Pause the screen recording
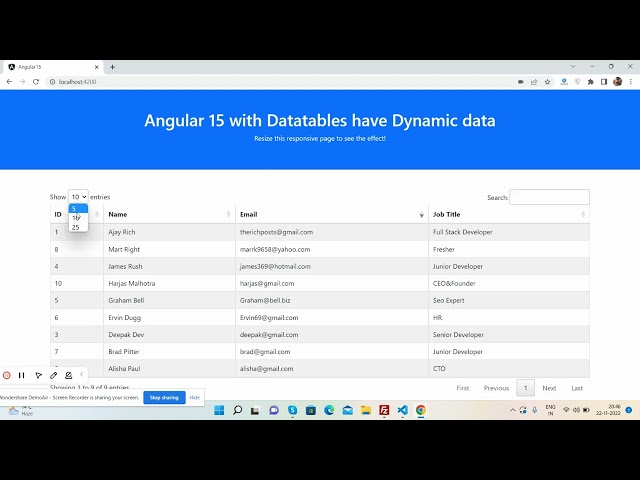This screenshot has width=640, height=480. (22, 375)
